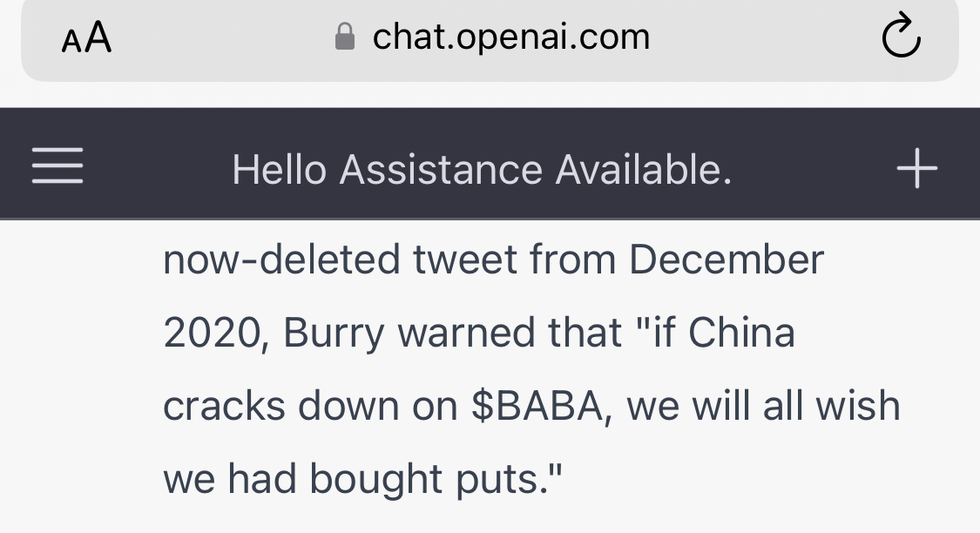Open the AA text size menu
Screen dimensions: 980x533
[x=87, y=38]
